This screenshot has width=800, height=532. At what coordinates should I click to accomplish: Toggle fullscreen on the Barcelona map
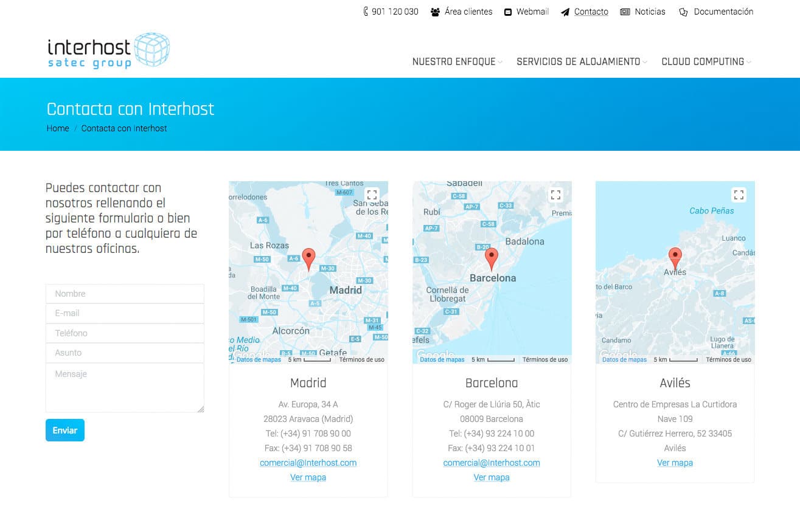[x=555, y=195]
